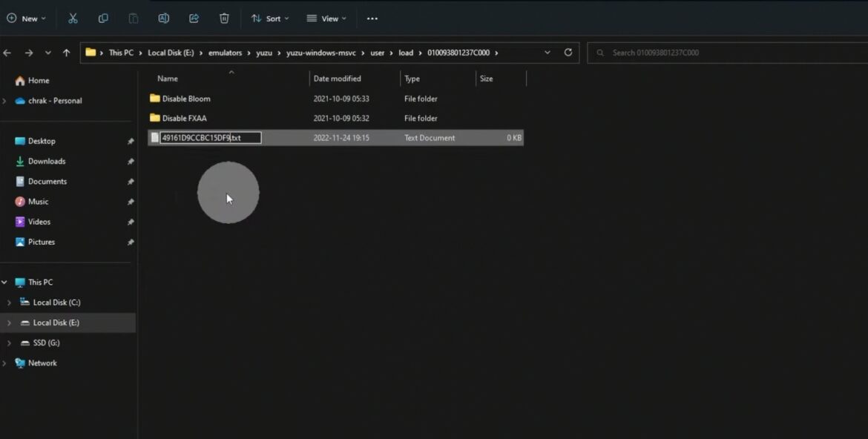Refresh the current folder view
868x439 pixels.
(x=568, y=53)
